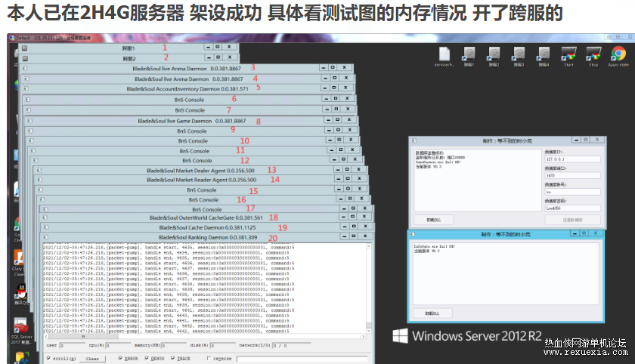Click 卸载DLL in the database settings window

tap(433, 220)
